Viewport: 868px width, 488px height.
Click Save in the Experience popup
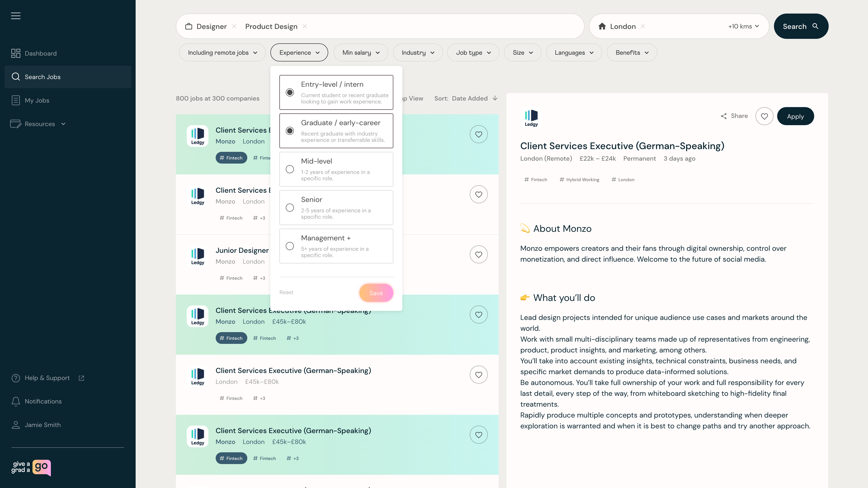376,293
